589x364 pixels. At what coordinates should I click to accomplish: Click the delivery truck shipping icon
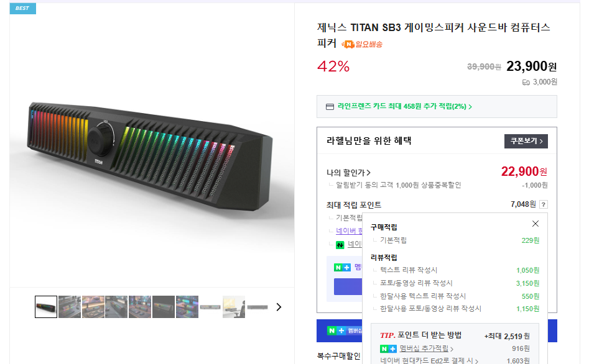526,82
